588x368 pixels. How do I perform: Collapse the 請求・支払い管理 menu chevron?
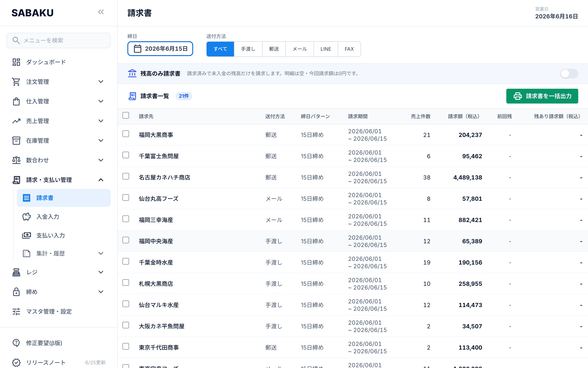click(101, 180)
